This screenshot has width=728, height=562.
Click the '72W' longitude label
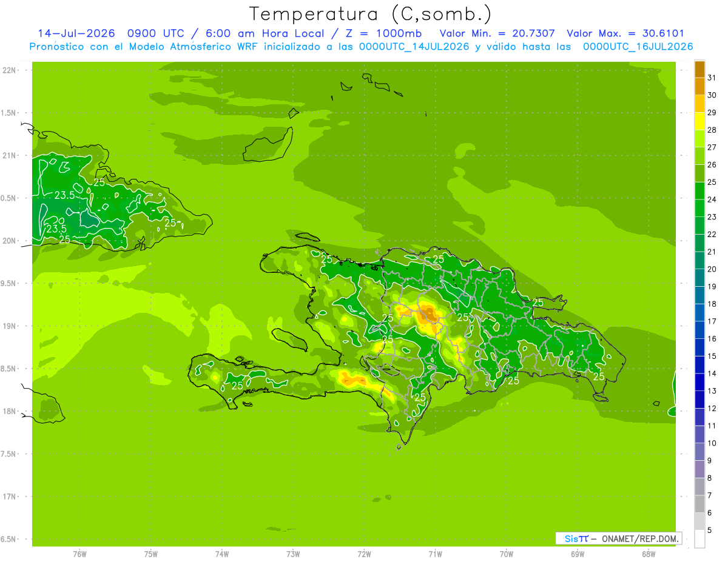[364, 554]
